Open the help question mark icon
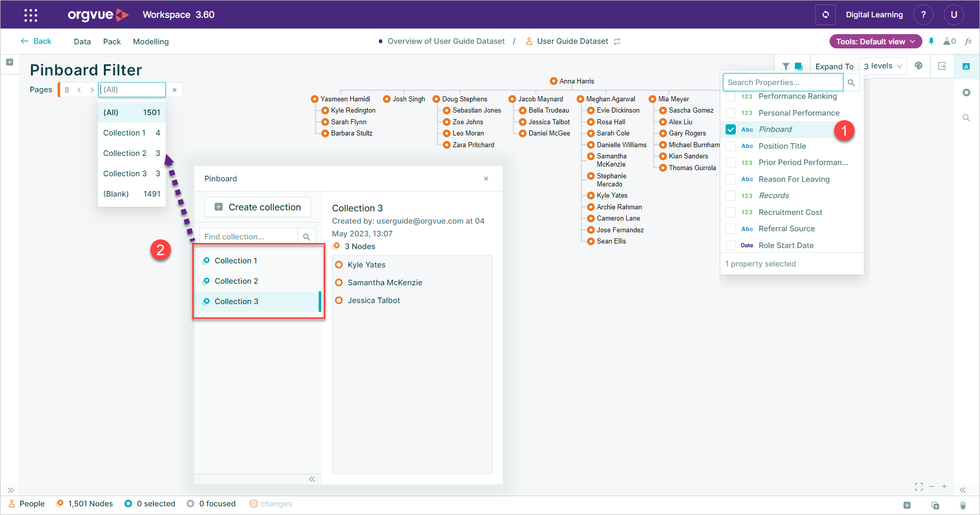Image resolution: width=980 pixels, height=515 pixels. coord(923,15)
